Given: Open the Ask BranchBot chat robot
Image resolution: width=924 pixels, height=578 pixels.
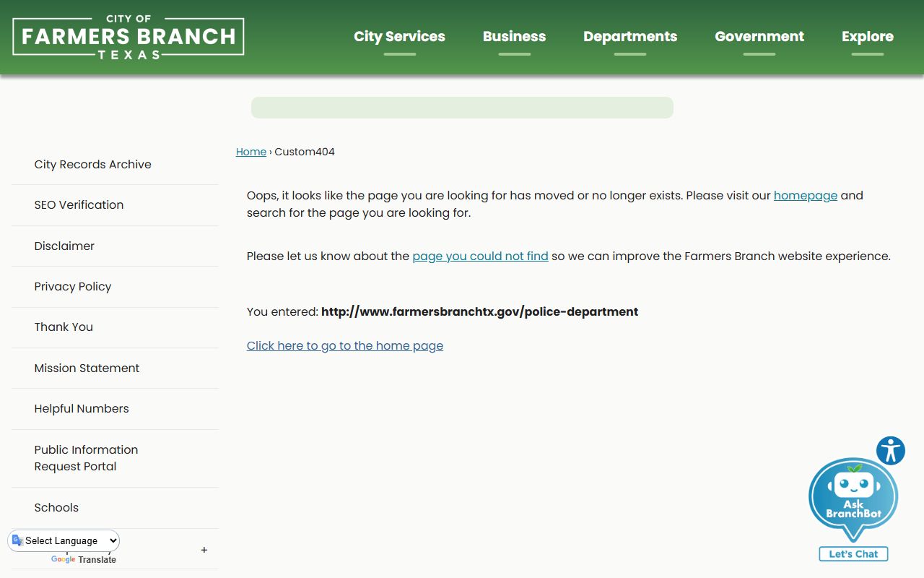Looking at the screenshot, I should (x=853, y=500).
